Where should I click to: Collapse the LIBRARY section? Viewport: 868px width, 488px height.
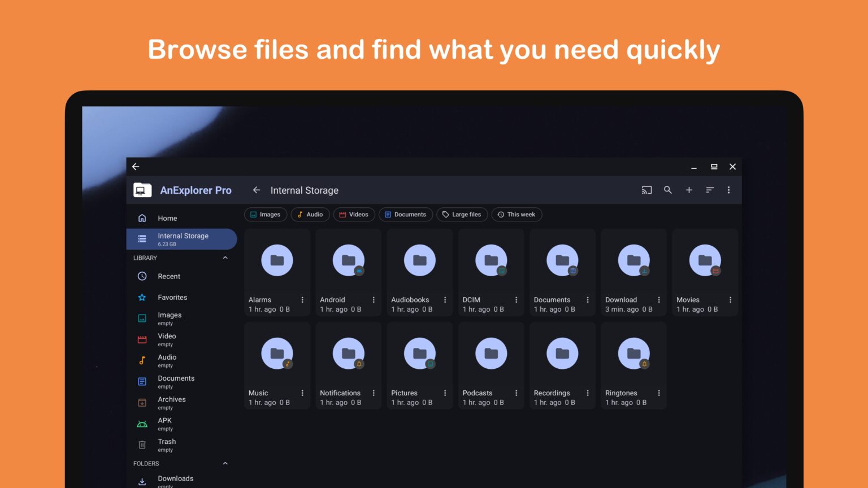[x=225, y=258]
